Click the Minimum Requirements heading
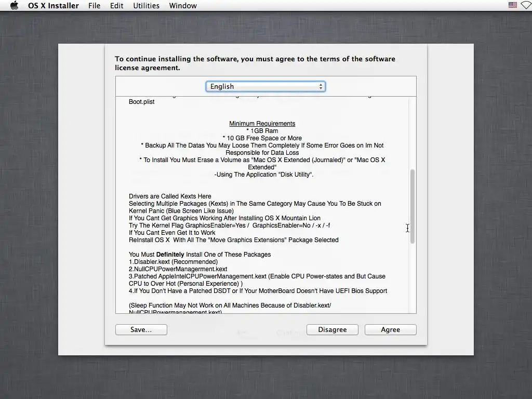Image resolution: width=532 pixels, height=399 pixels. tap(262, 124)
